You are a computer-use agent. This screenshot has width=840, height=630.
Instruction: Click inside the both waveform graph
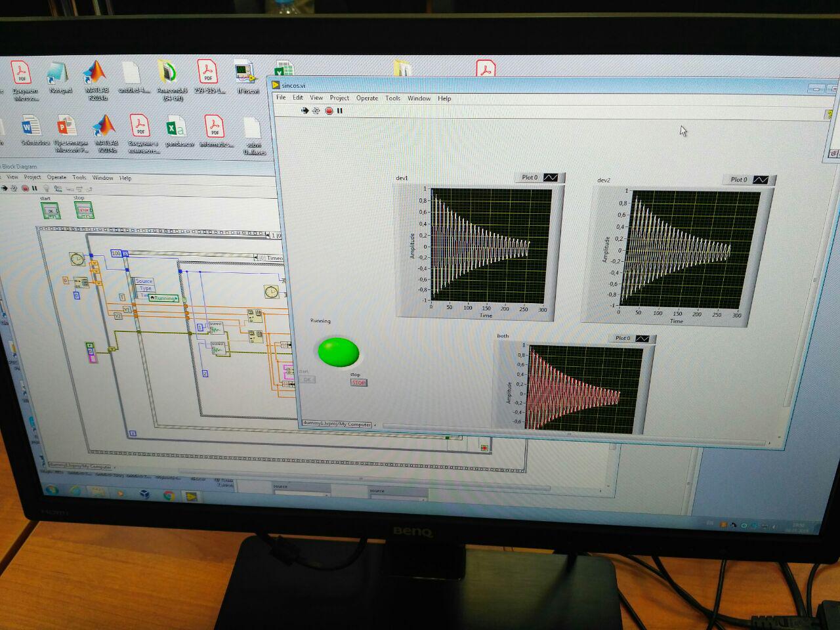click(584, 389)
